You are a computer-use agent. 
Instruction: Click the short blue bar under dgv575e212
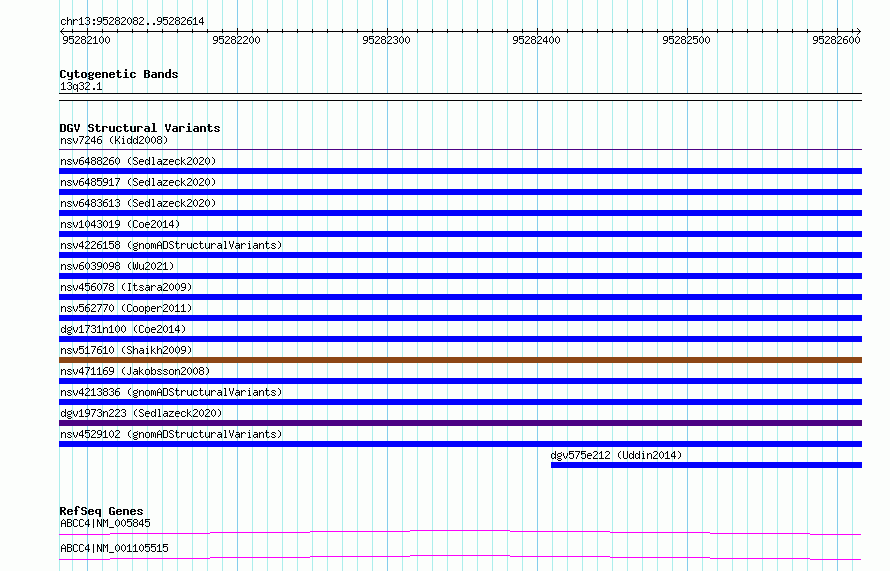pyautogui.click(x=706, y=465)
